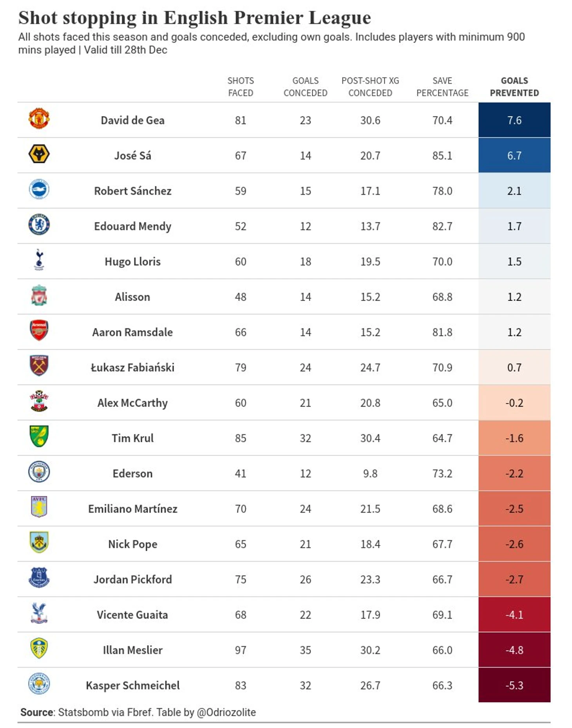Click the José Sá player name
The height and width of the screenshot is (728, 572).
(132, 156)
